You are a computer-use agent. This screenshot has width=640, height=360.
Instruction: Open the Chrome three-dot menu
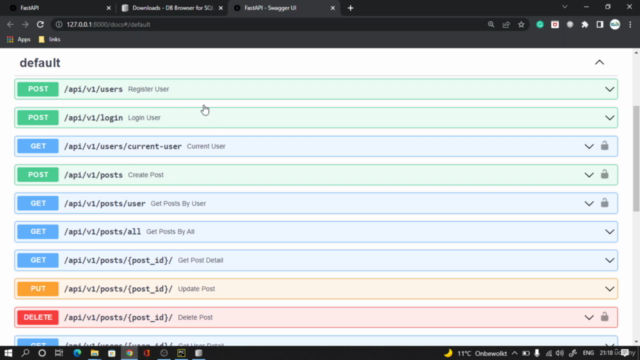[630, 24]
